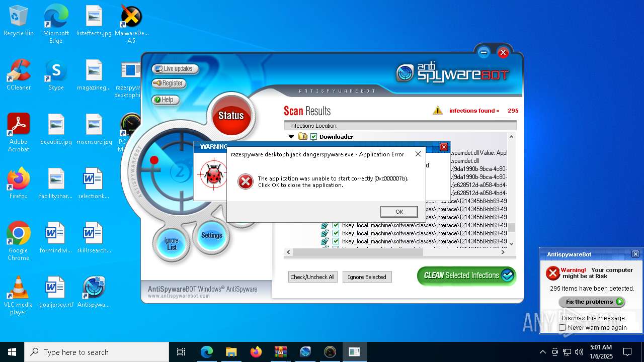Click CLEAN Selected Infections button
644x362 pixels.
click(x=466, y=276)
